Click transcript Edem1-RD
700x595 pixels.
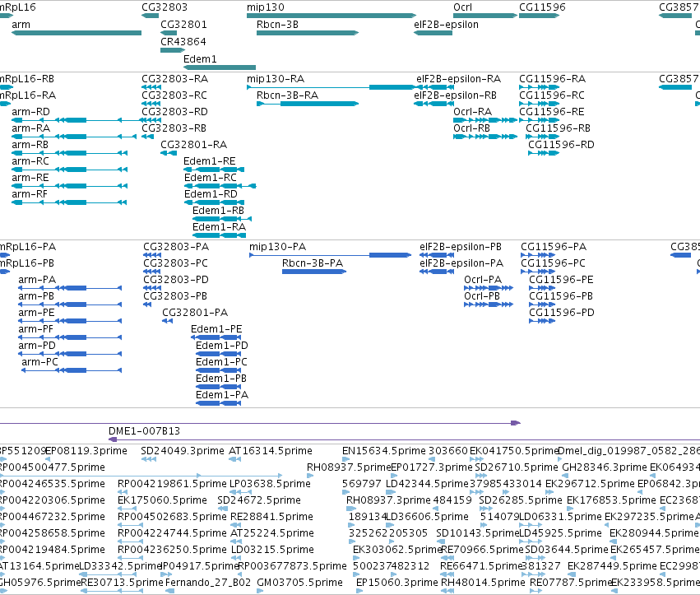pos(214,202)
